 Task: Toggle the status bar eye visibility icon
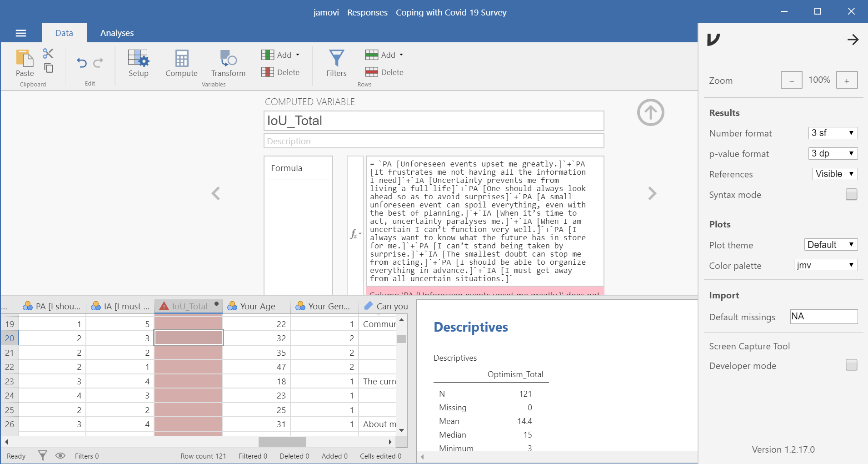[60, 455]
